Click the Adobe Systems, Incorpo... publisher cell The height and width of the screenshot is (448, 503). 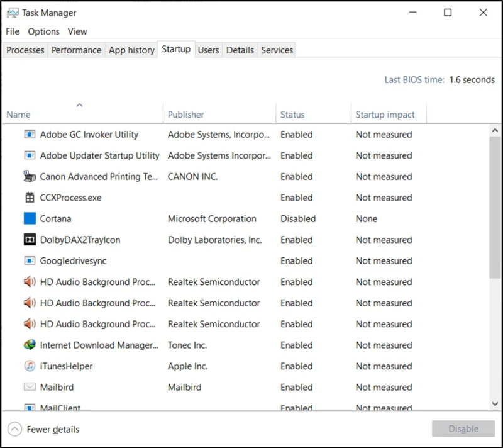(219, 135)
